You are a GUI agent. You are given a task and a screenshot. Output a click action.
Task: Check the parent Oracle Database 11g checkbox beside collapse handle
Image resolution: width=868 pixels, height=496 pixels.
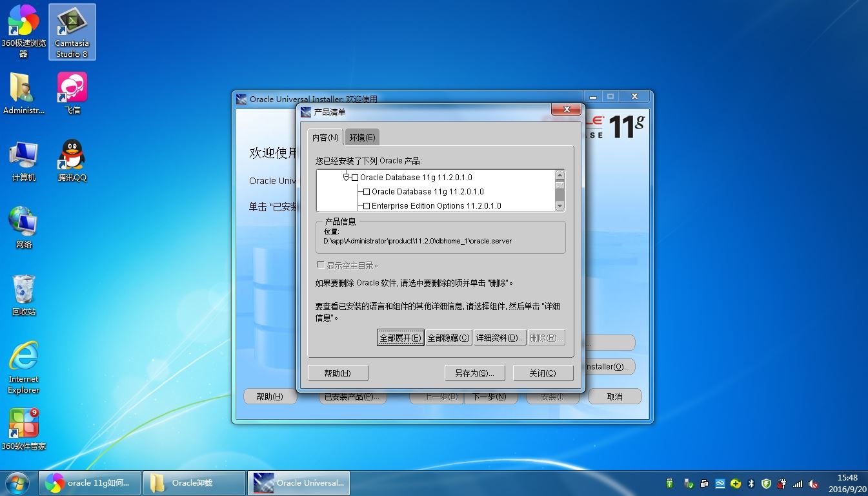pos(355,178)
